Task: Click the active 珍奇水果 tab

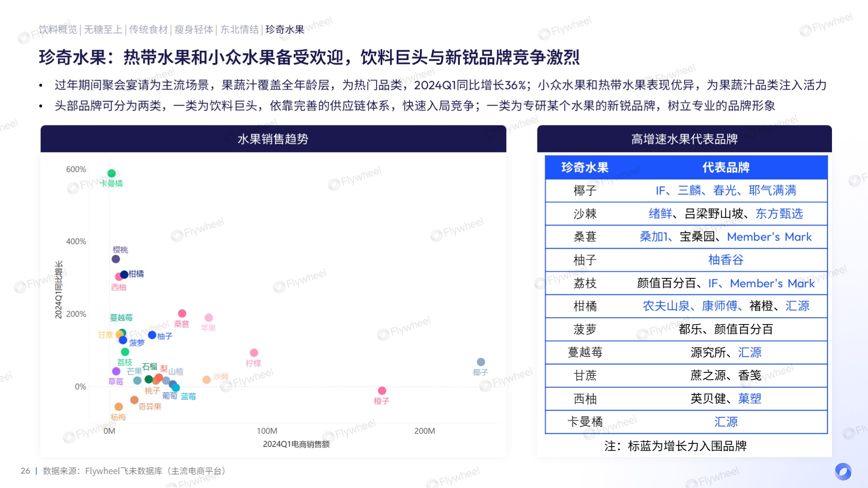Action: click(285, 29)
